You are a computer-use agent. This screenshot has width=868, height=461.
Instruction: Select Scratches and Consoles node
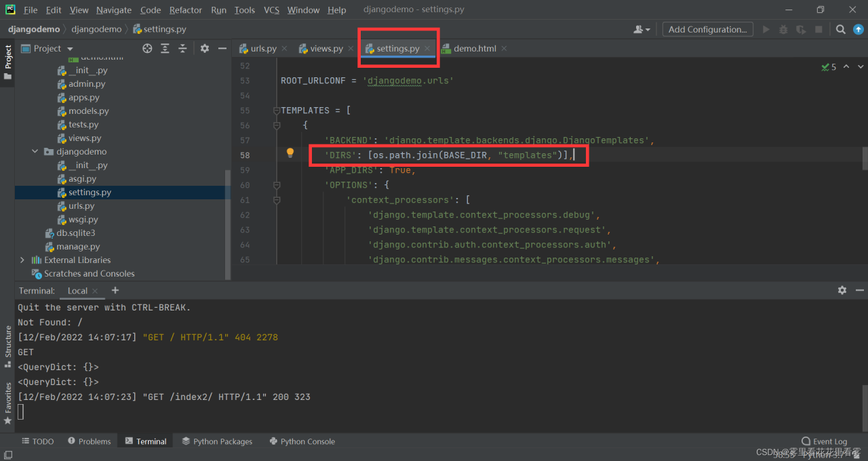point(89,273)
